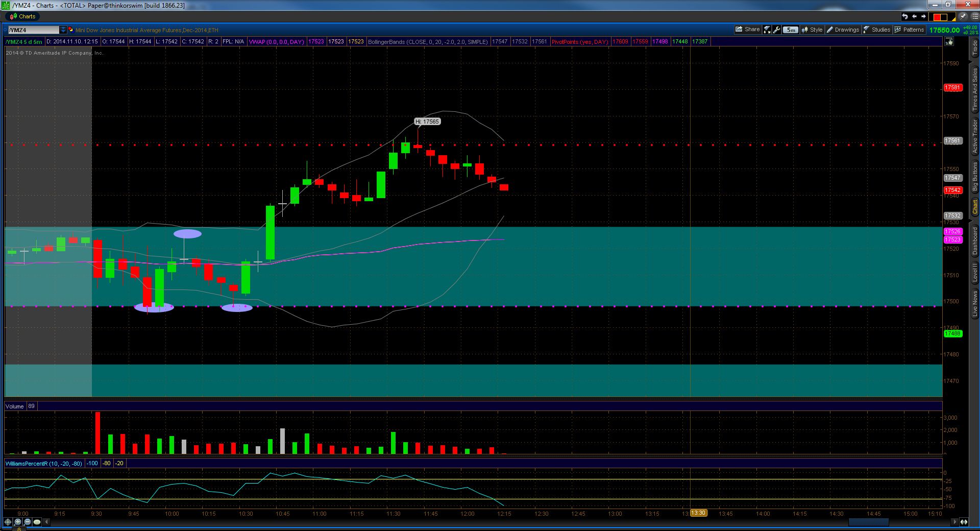Viewport: 980px width, 531px height.
Task: Open the Drawings menu
Action: point(843,30)
